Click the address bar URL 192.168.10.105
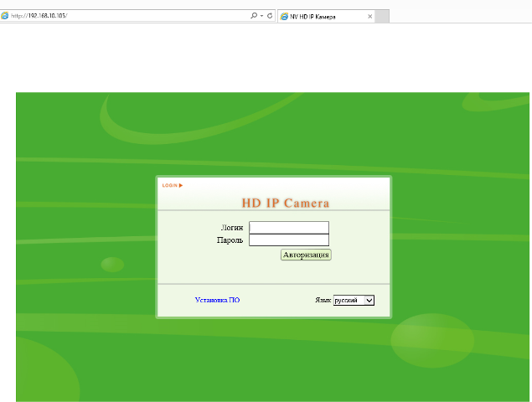This screenshot has height=402, width=532. coord(39,16)
